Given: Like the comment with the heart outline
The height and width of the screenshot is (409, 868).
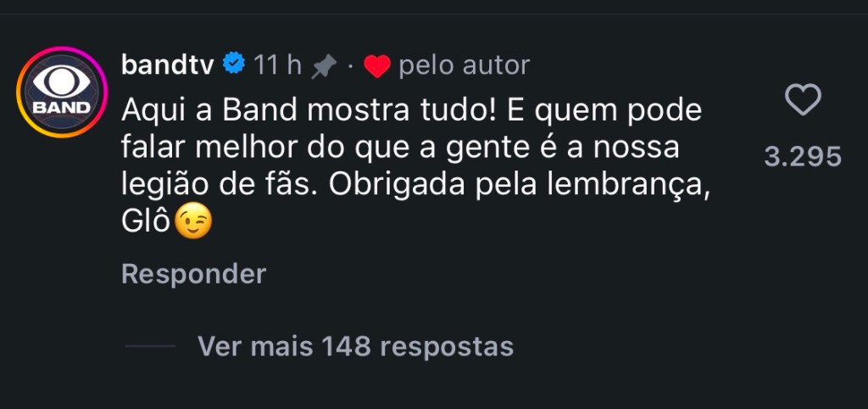Looking at the screenshot, I should click(802, 101).
